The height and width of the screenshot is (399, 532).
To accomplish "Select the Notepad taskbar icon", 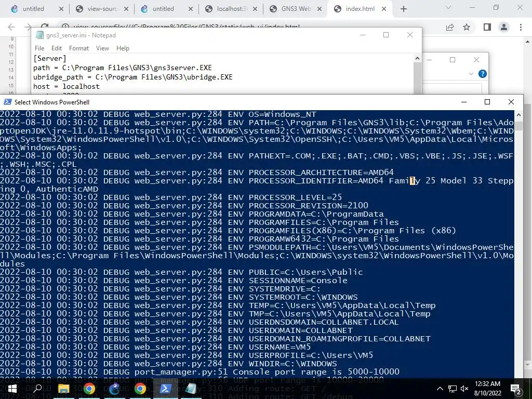I will (191, 389).
